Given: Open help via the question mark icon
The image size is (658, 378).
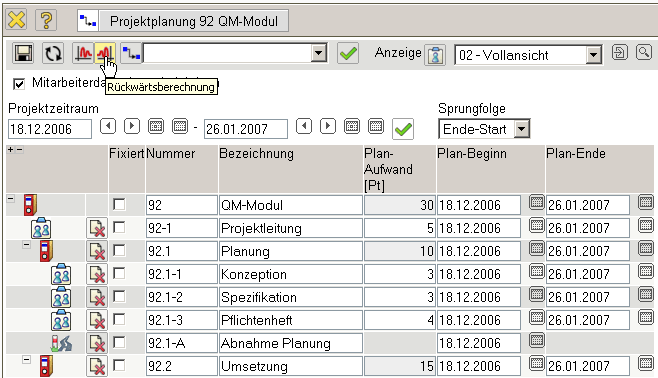Looking at the screenshot, I should 46,20.
